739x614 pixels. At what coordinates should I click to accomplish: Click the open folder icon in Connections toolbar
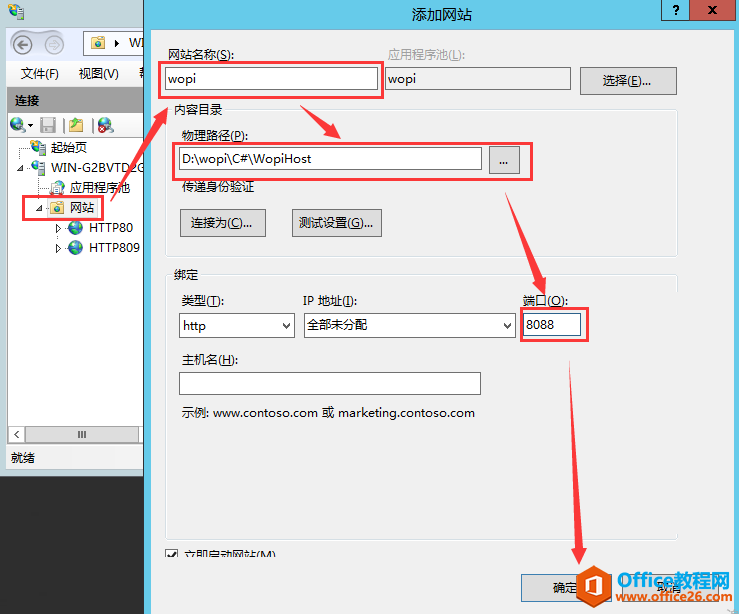click(76, 125)
